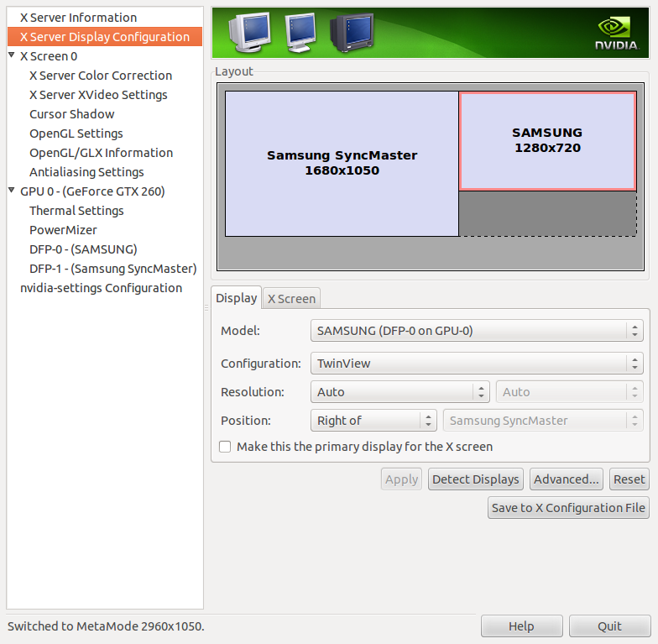658x644 pixels.
Task: Select SAMSUNG 1280x720 display in layout
Action: [x=547, y=141]
